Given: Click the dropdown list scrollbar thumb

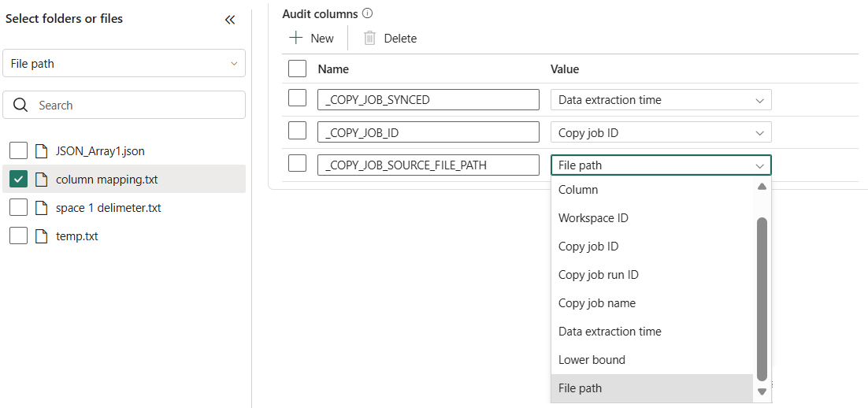Looking at the screenshot, I should click(762, 299).
